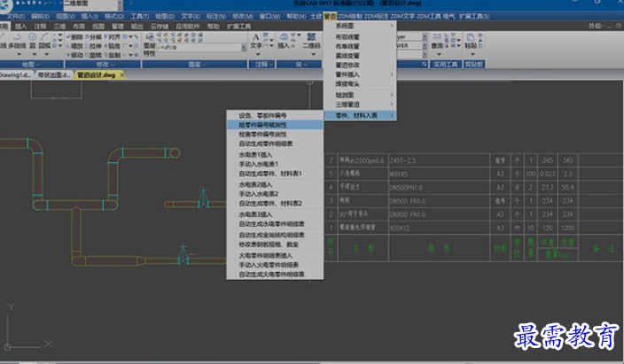
Task: Choose 水电表1插入 submenu entry
Action: point(275,155)
